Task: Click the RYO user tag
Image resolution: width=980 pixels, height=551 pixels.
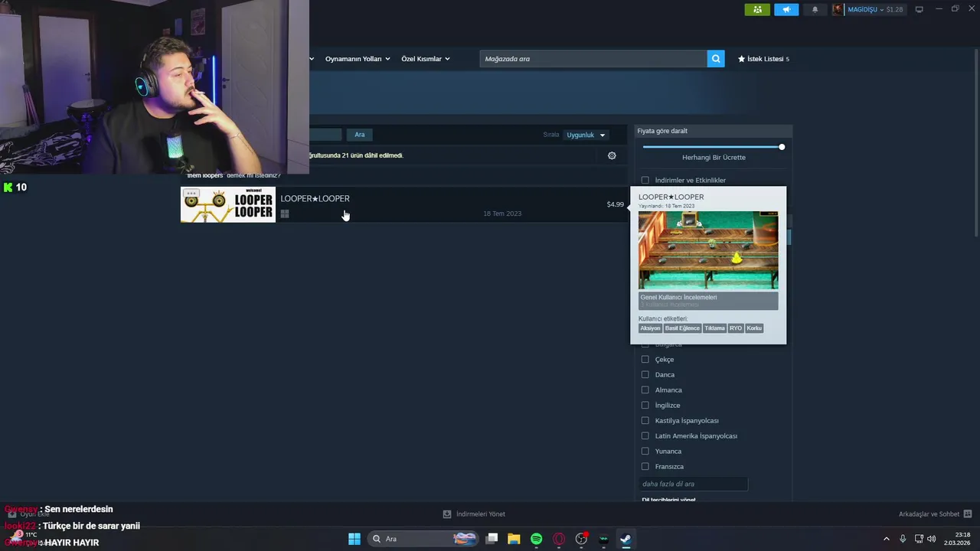Action: coord(736,328)
